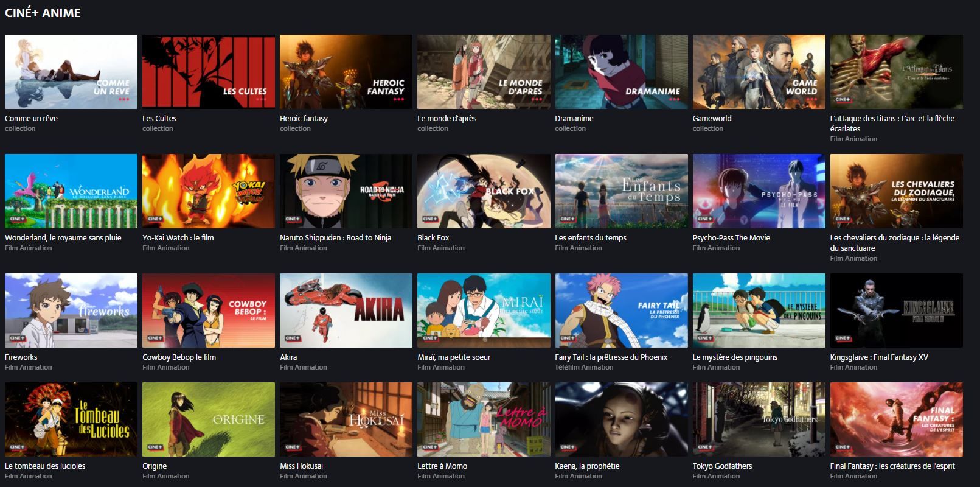View the Kaena la prophétie thumbnail
Screen dimensions: 980x487
point(621,419)
